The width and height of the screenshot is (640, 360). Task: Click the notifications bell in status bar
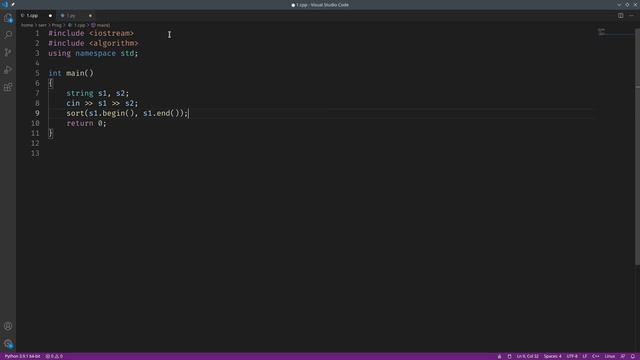tap(633, 356)
